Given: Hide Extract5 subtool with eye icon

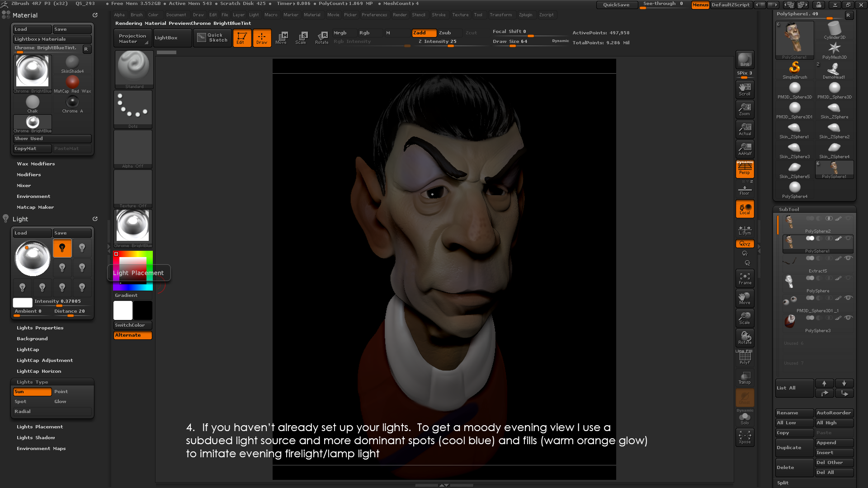Looking at the screenshot, I should tap(849, 258).
